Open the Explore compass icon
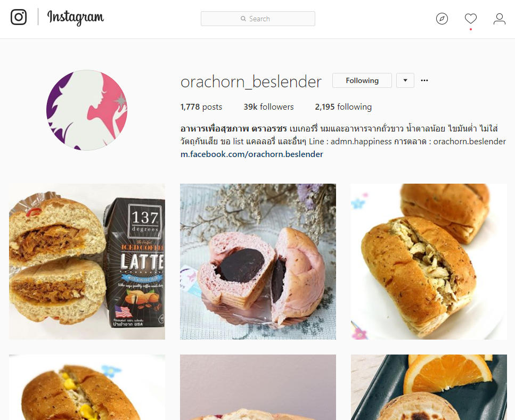 442,19
